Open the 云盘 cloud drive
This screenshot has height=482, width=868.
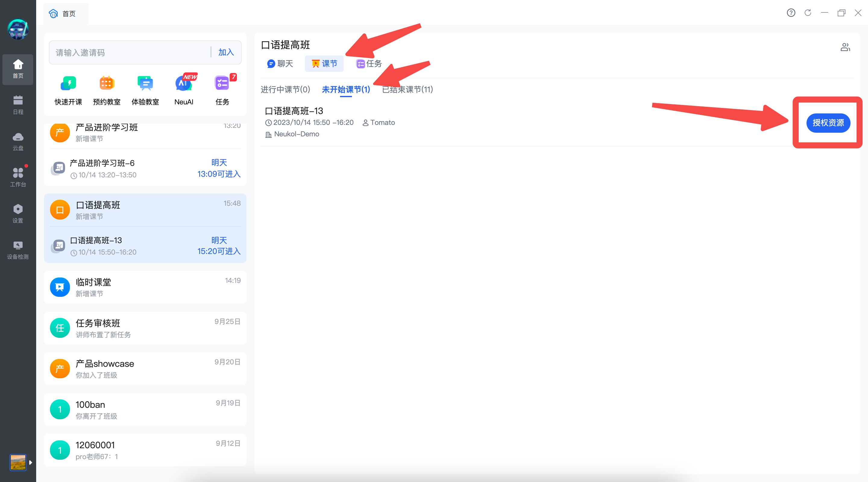(x=18, y=141)
